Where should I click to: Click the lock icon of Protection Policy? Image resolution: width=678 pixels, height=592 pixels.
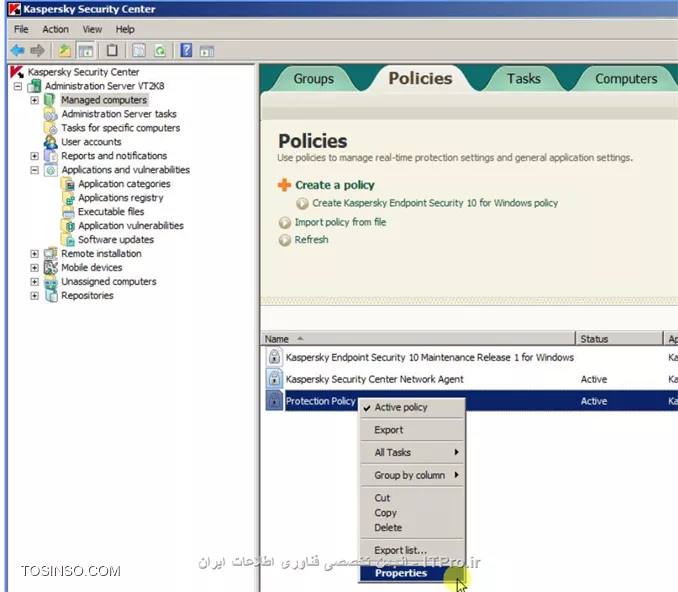274,400
